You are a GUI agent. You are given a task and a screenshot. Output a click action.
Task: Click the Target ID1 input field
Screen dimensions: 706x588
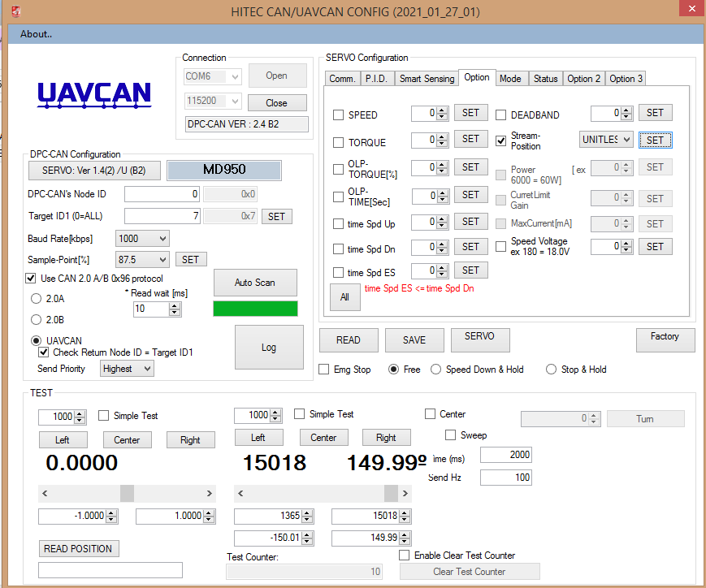tap(162, 216)
